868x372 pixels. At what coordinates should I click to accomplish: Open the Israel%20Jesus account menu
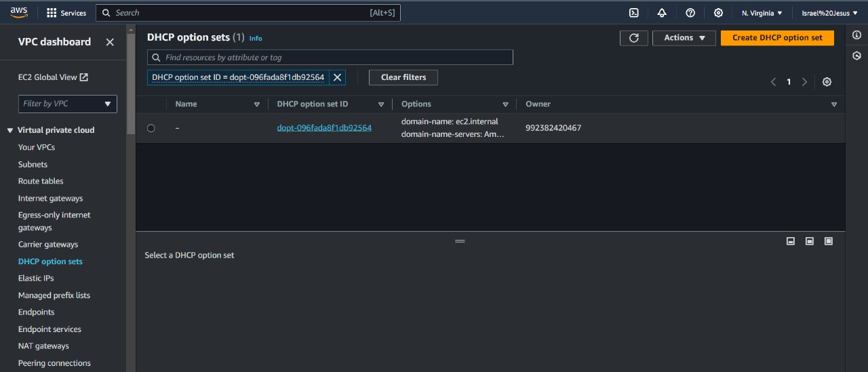(x=829, y=13)
